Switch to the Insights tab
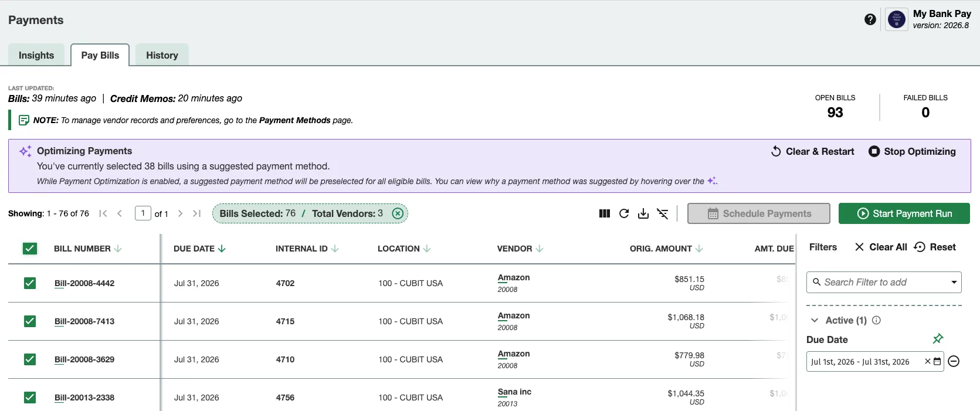 pos(36,55)
